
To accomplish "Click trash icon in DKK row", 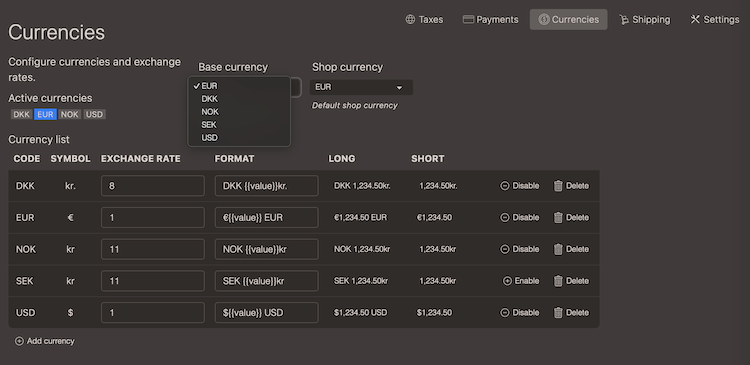I will point(558,186).
